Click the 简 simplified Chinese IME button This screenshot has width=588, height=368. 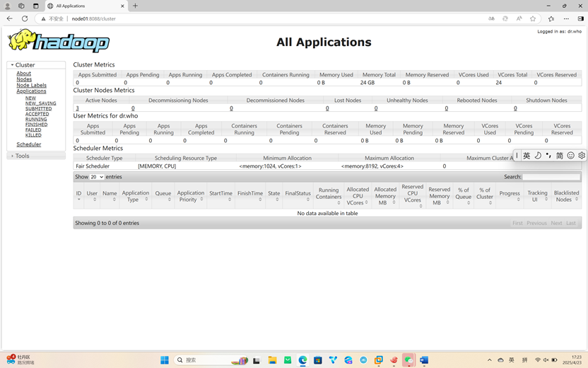(x=560, y=156)
